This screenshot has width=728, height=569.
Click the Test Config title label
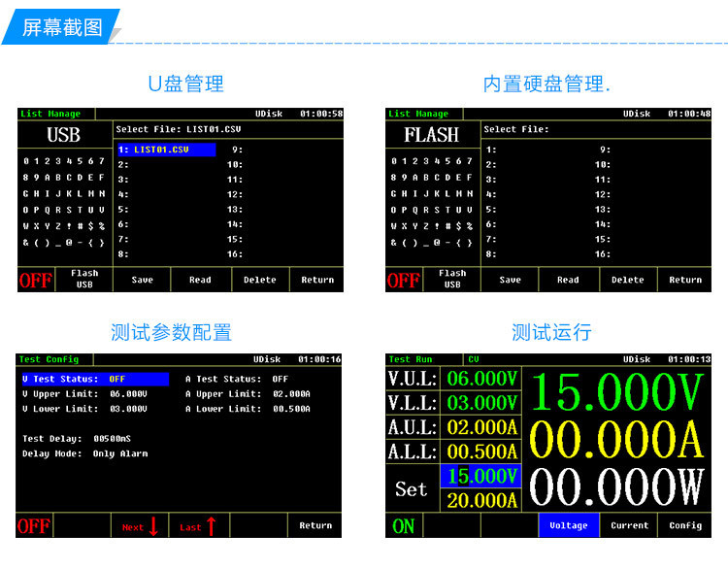(49, 359)
